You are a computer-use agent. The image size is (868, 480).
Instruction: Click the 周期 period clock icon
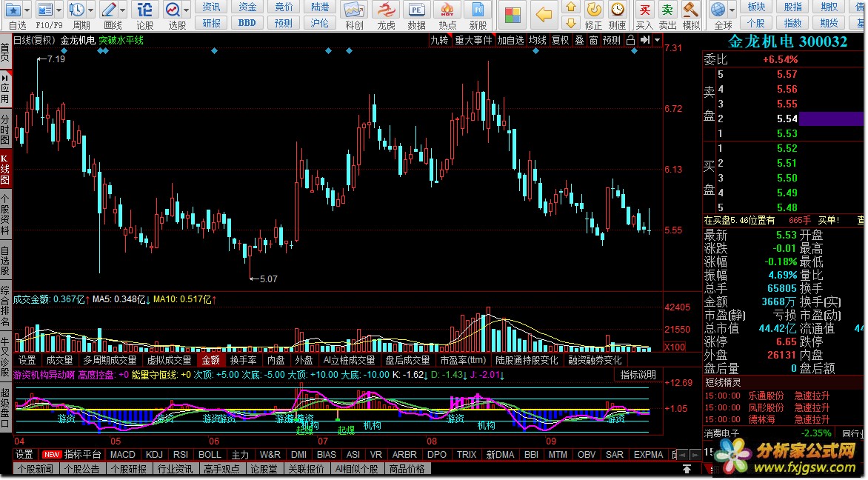click(x=77, y=10)
